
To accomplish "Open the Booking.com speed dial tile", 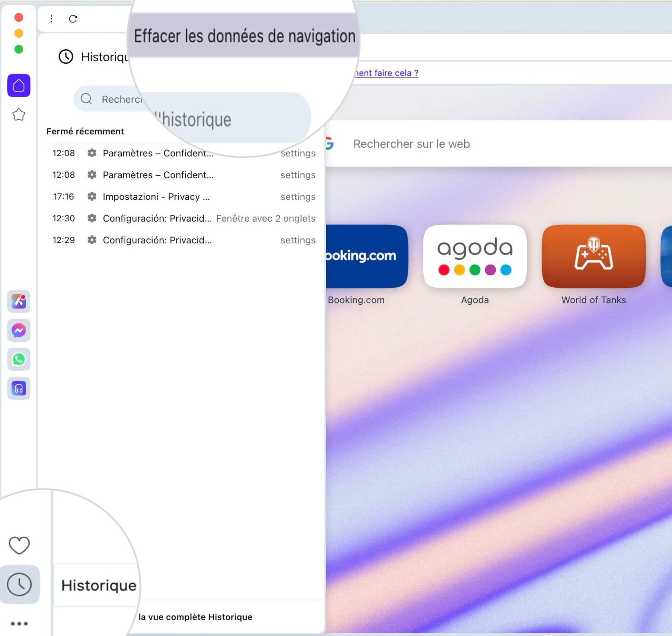I will pos(367,256).
